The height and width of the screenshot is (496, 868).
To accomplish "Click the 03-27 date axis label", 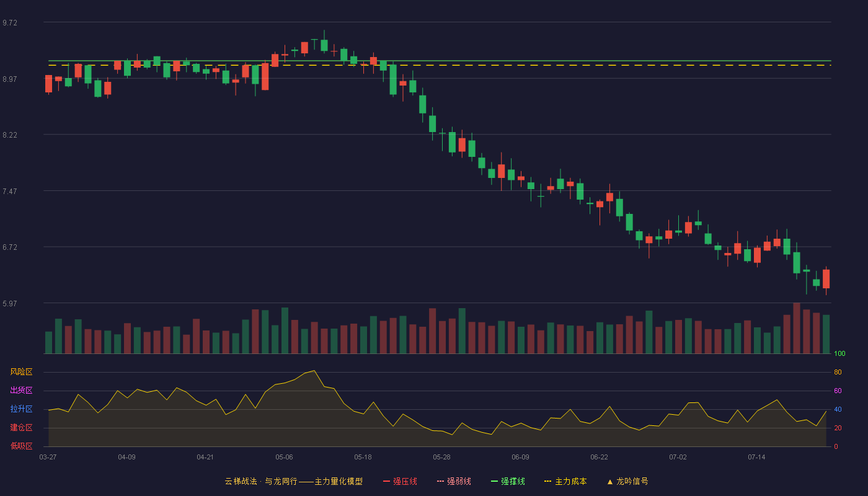I will click(48, 457).
